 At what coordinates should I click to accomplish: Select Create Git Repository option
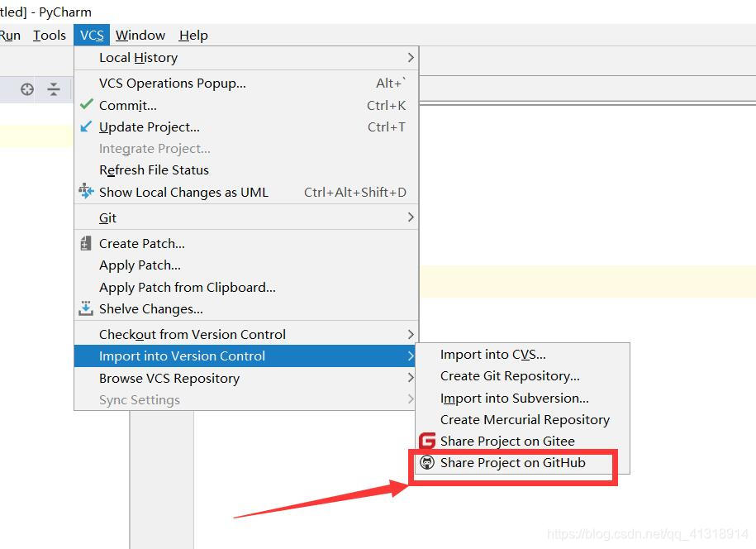click(x=523, y=376)
